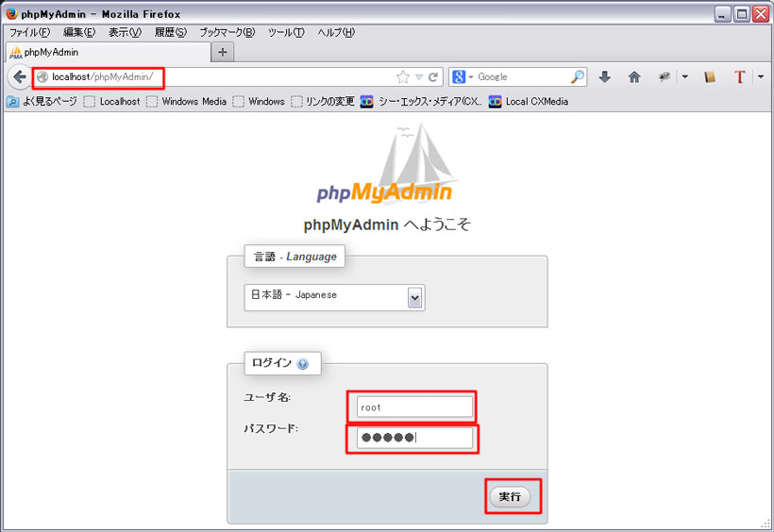Open the Local CXMedia bookmark

tap(529, 102)
